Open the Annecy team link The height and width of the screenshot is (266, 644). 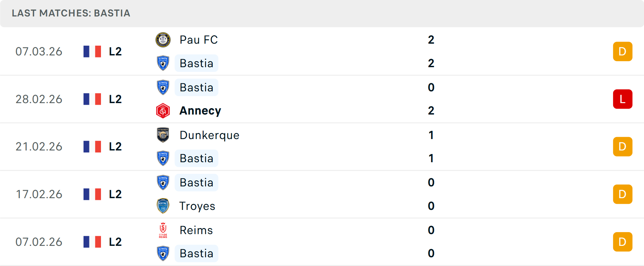[200, 111]
